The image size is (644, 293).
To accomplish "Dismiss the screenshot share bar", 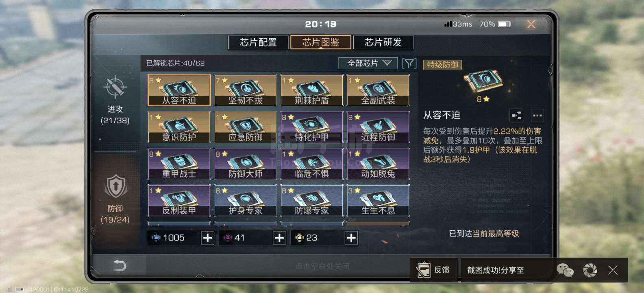I will (613, 270).
